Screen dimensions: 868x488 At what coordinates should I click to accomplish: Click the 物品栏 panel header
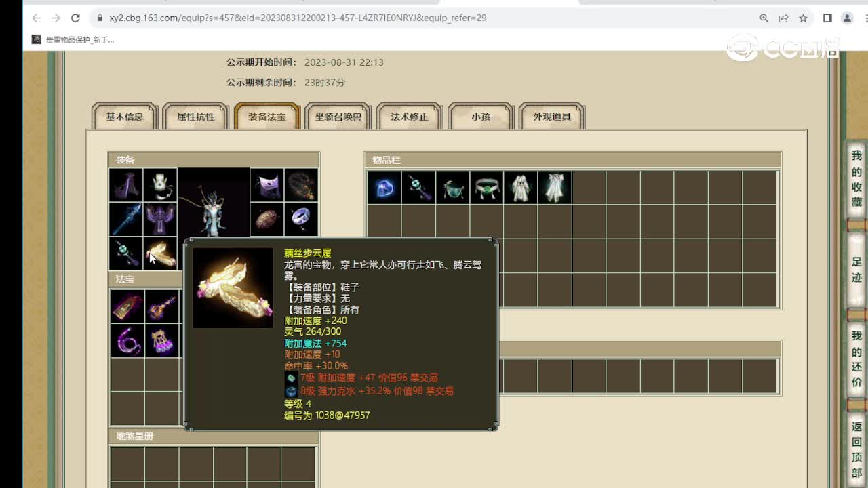click(573, 160)
